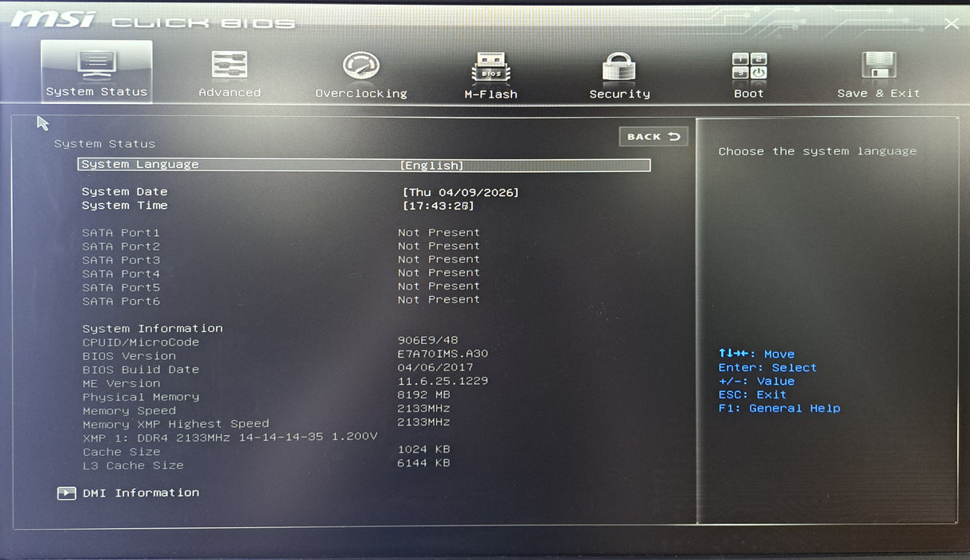The width and height of the screenshot is (970, 560).
Task: Click the XMP 1 DDR4 profile line
Action: pyautogui.click(x=230, y=438)
